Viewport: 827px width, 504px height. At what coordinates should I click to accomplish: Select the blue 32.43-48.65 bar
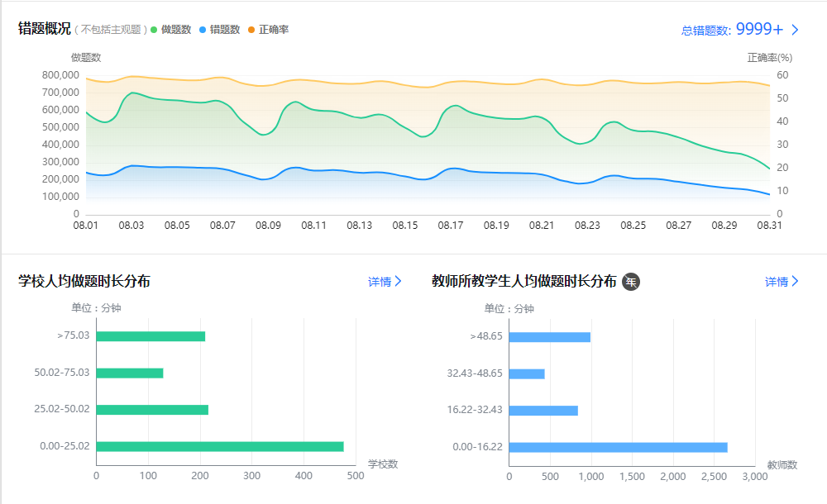[x=527, y=373]
